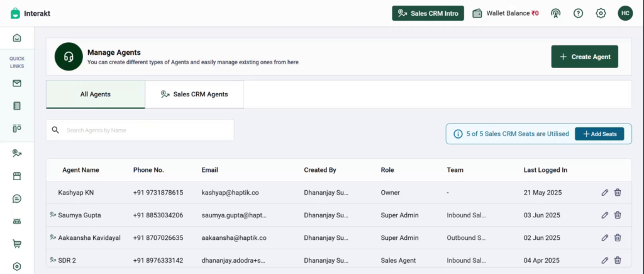This screenshot has width=644, height=274.
Task: Open the contacts notebook icon in sidebar
Action: [x=17, y=106]
